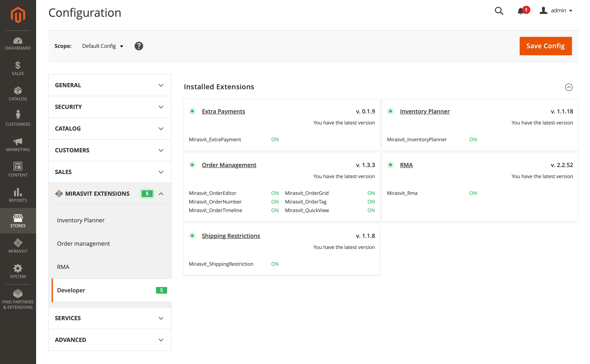
Task: Open the Scope Default Config dropdown
Action: [103, 46]
